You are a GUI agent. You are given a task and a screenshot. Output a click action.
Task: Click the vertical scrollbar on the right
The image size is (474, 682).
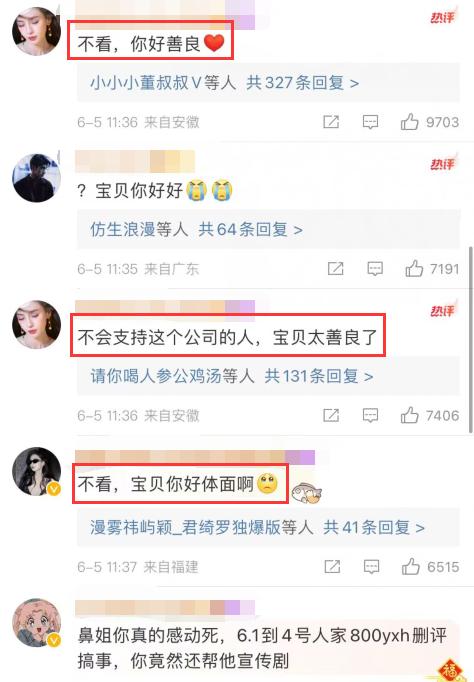tap(471, 339)
